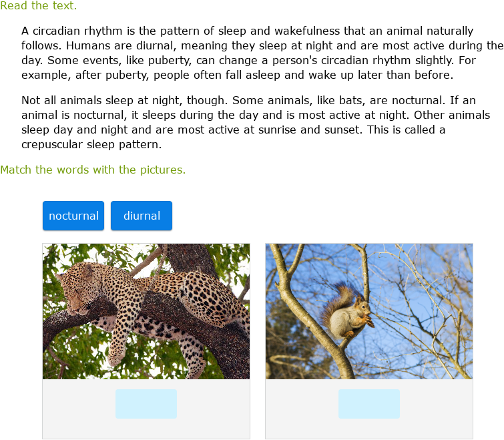
Task: Select the empty answer slot beneath the squirrel
Action: tap(368, 404)
